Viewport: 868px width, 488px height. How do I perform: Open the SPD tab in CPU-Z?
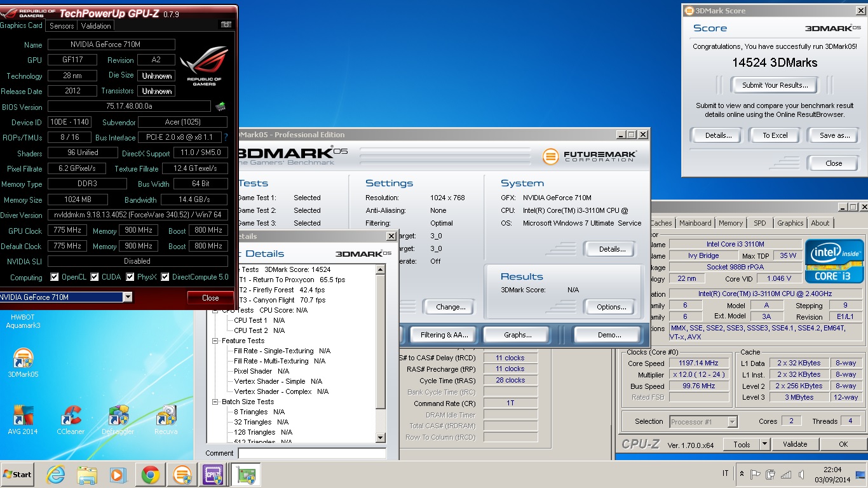coord(760,223)
